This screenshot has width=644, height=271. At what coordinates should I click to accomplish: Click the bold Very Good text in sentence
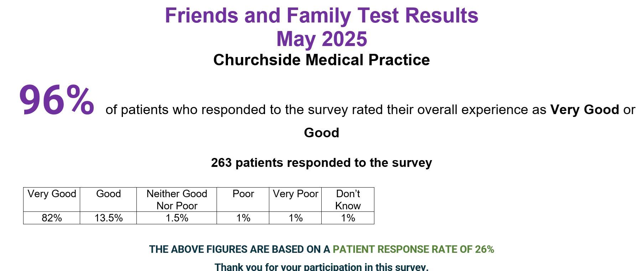coord(585,109)
